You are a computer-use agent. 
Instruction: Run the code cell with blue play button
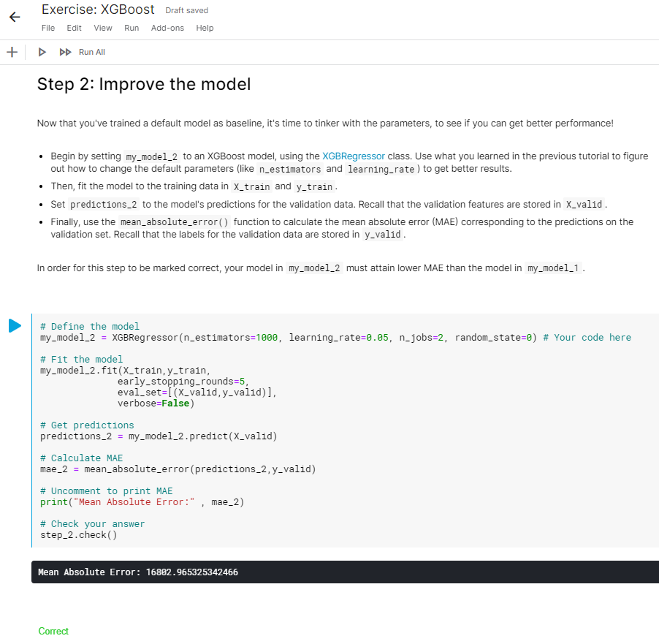point(15,325)
